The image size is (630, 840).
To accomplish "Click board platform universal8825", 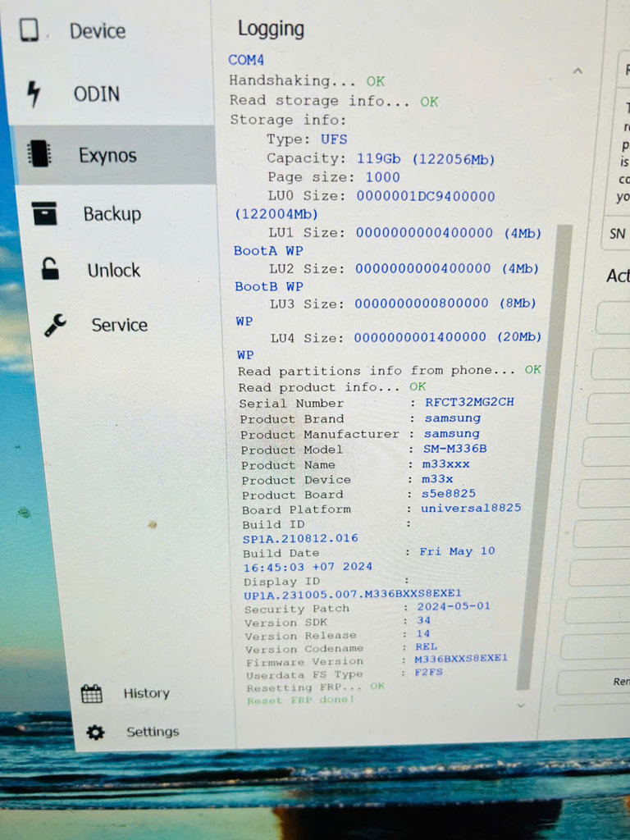I will coord(470,507).
